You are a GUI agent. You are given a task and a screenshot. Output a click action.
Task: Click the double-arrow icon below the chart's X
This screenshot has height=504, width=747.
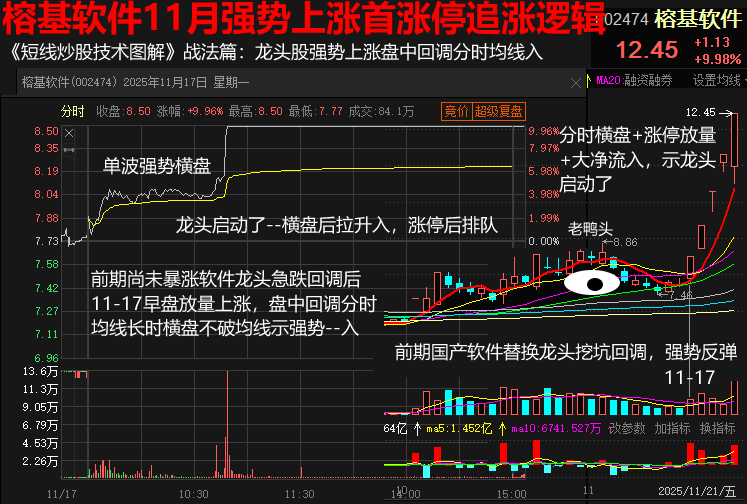[x=69, y=150]
